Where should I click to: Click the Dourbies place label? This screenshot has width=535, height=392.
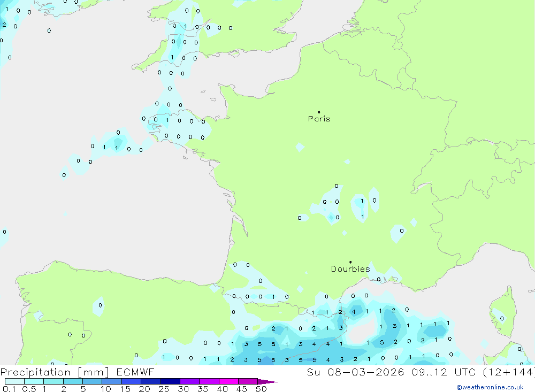[350, 269]
